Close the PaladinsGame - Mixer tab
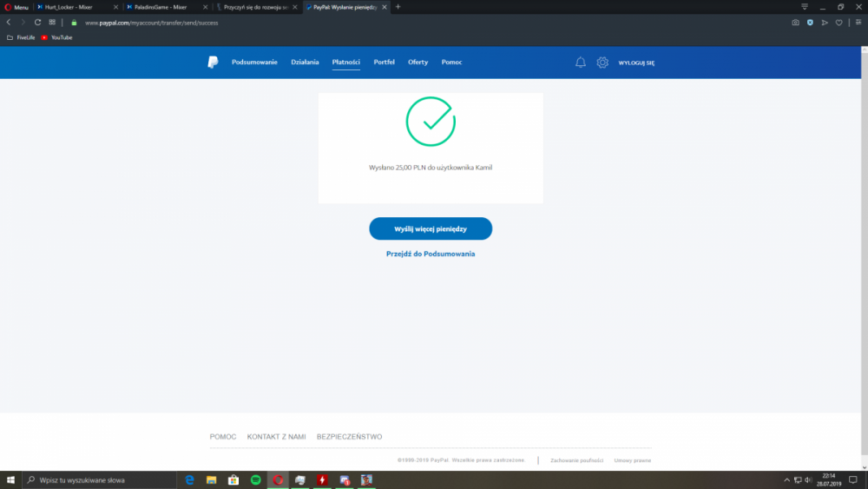Image resolution: width=868 pixels, height=489 pixels. [x=206, y=7]
